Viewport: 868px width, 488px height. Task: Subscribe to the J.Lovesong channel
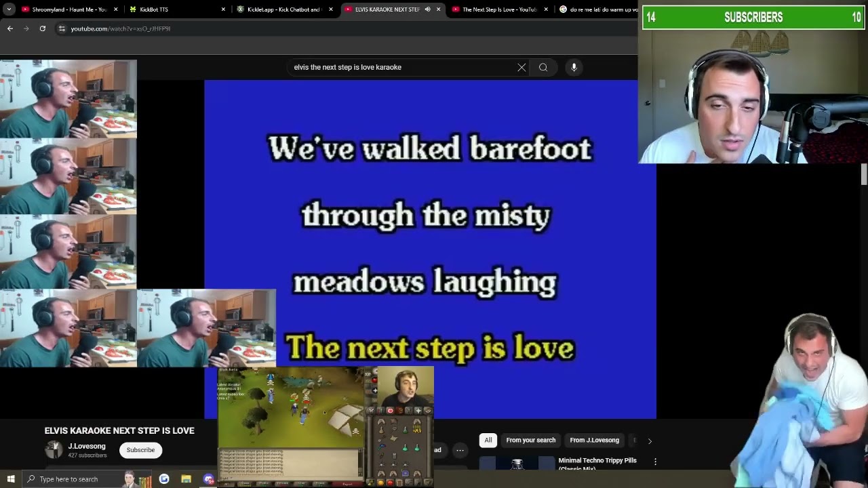(140, 450)
